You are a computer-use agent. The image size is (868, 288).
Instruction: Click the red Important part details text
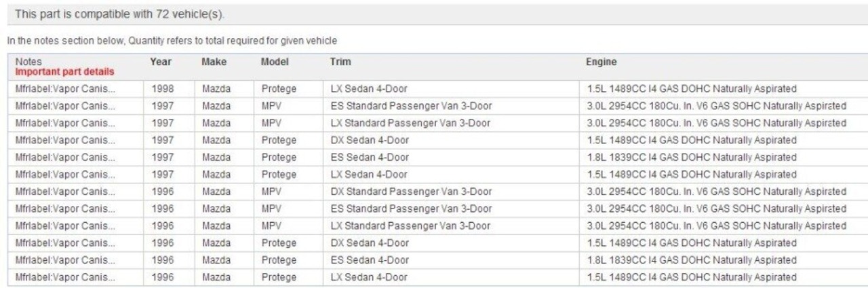click(x=64, y=71)
